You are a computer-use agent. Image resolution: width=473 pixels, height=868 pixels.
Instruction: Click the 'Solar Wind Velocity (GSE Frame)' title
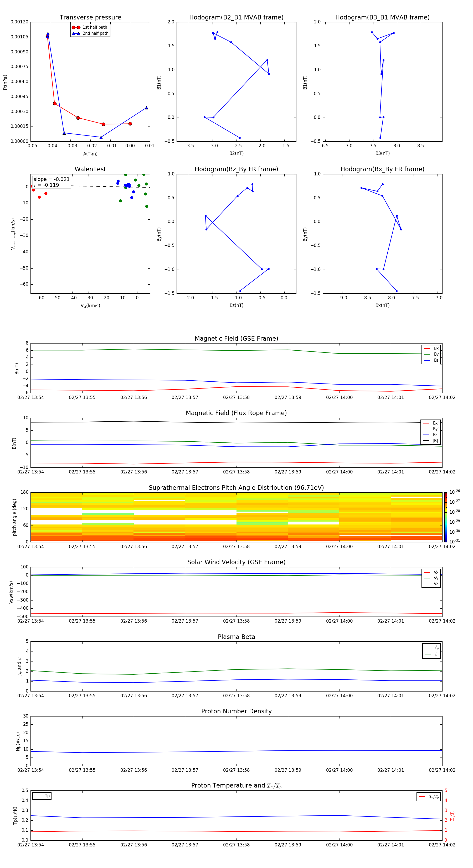point(236,562)
